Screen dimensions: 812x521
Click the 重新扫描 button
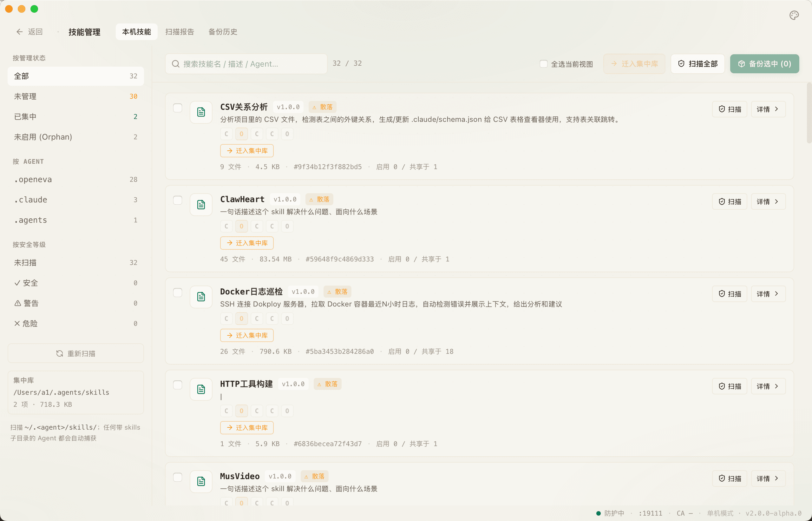[x=76, y=353]
